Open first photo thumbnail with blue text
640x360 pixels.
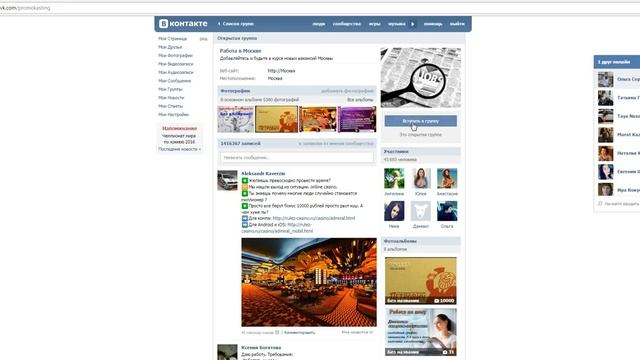[236, 119]
